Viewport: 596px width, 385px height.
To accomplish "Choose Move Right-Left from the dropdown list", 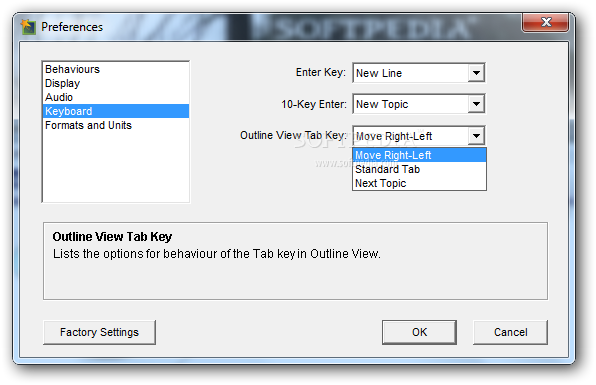I will [x=419, y=155].
